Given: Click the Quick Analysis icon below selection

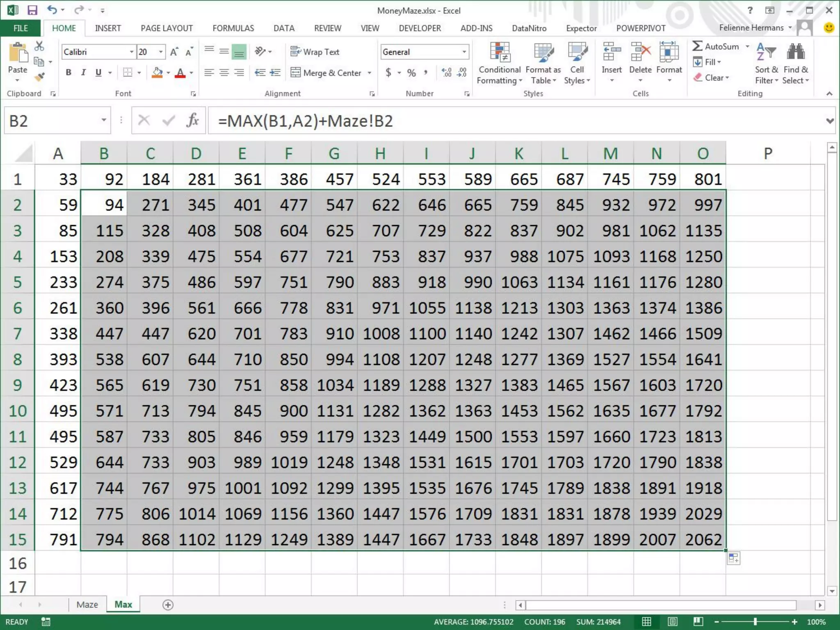Looking at the screenshot, I should coord(733,558).
